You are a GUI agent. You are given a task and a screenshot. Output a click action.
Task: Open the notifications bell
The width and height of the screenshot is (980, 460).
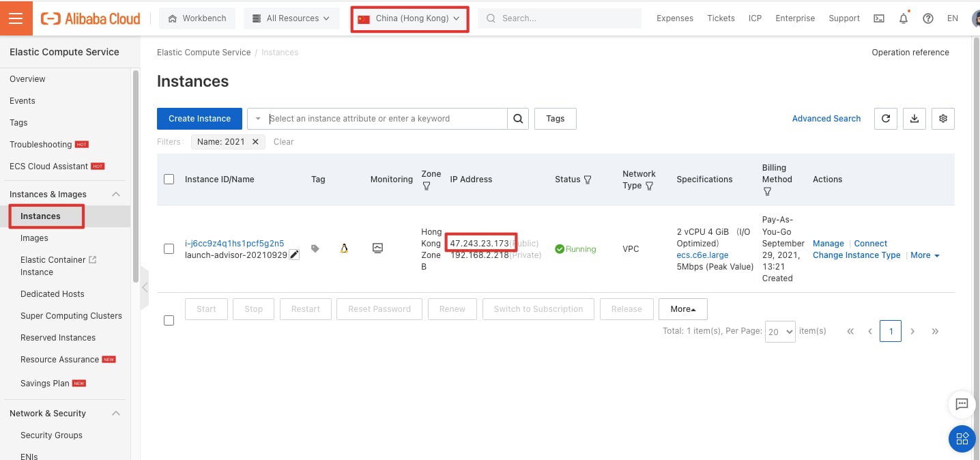(904, 18)
